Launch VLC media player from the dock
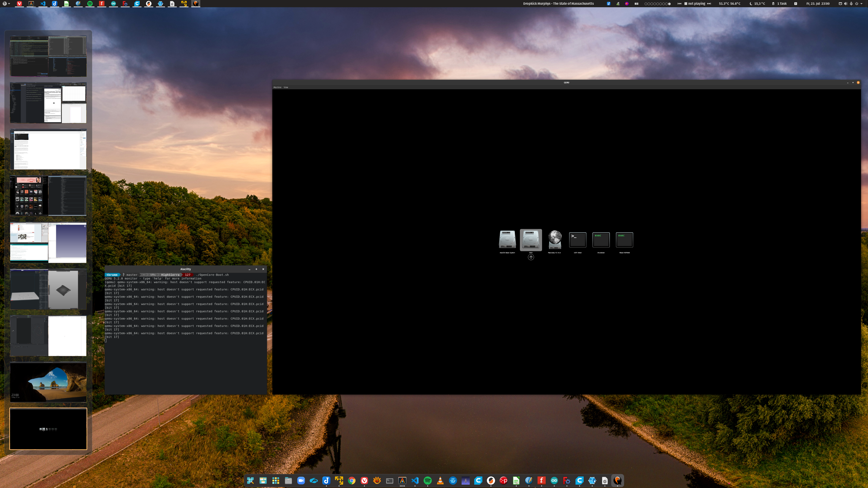 440,481
